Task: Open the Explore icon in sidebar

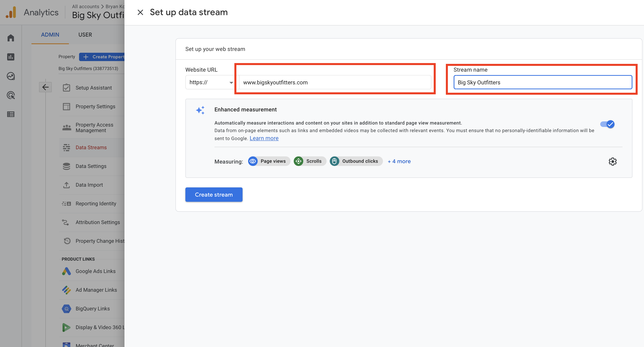Action: click(11, 76)
